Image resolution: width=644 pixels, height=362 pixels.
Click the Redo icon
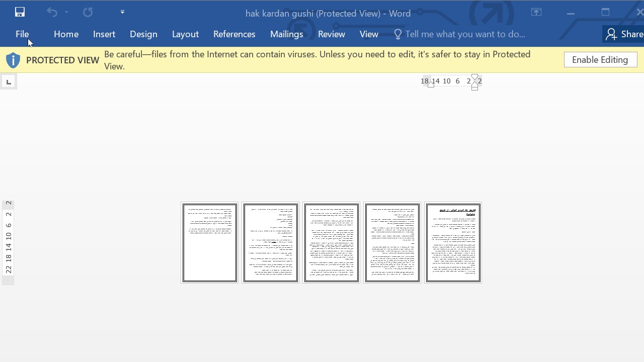(88, 12)
